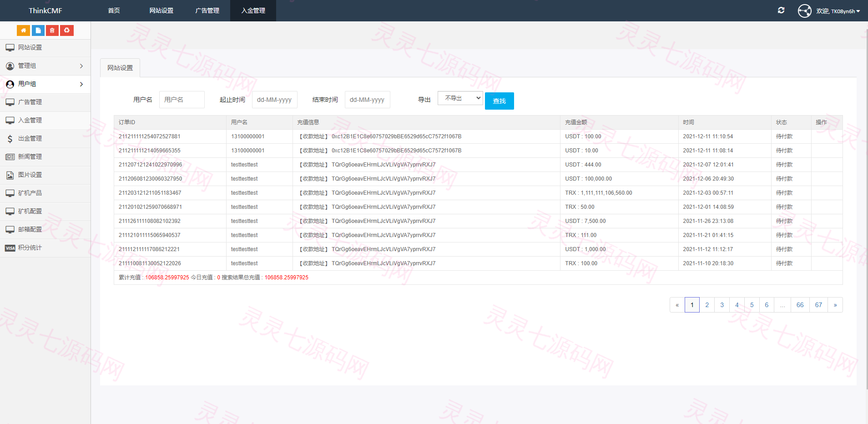Open 首页 in the top navigation
Image resolution: width=868 pixels, height=424 pixels.
pyautogui.click(x=114, y=10)
